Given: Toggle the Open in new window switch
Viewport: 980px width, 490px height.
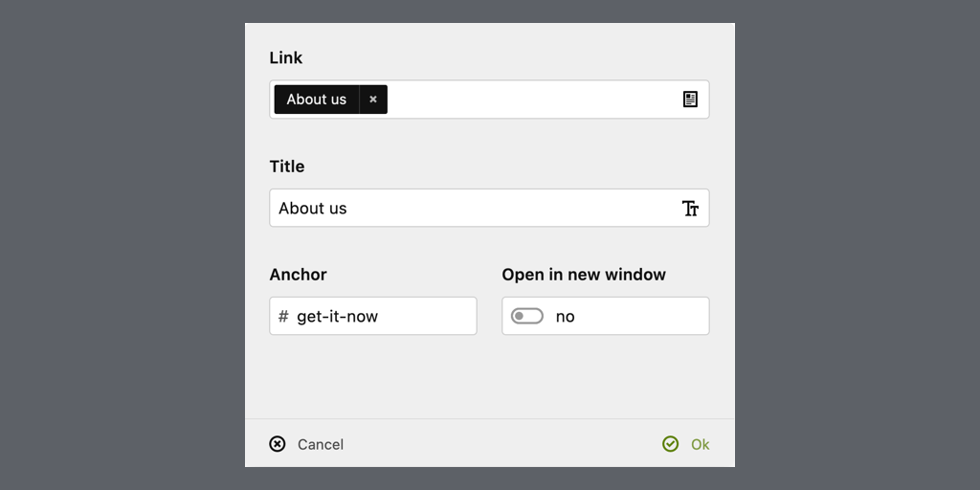Looking at the screenshot, I should (x=527, y=316).
